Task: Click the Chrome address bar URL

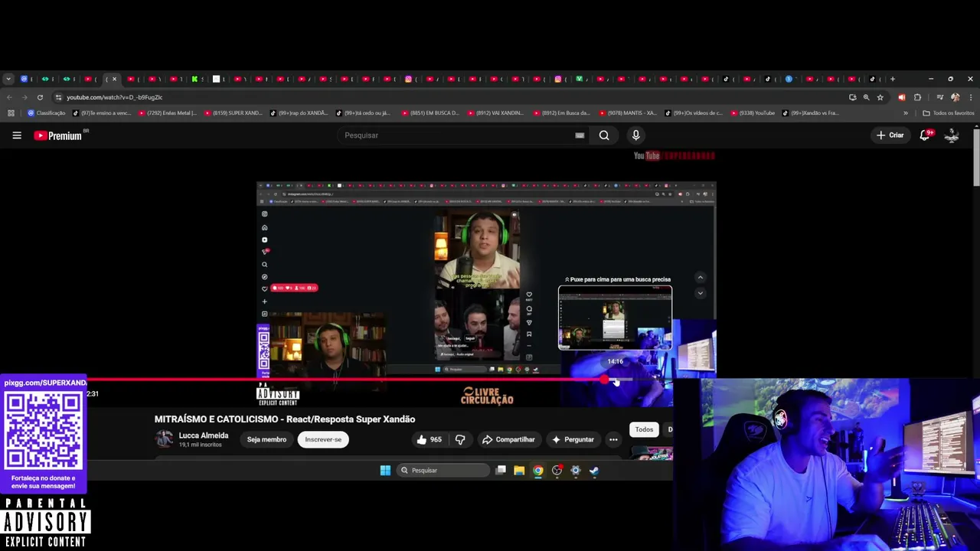Action: pyautogui.click(x=114, y=97)
